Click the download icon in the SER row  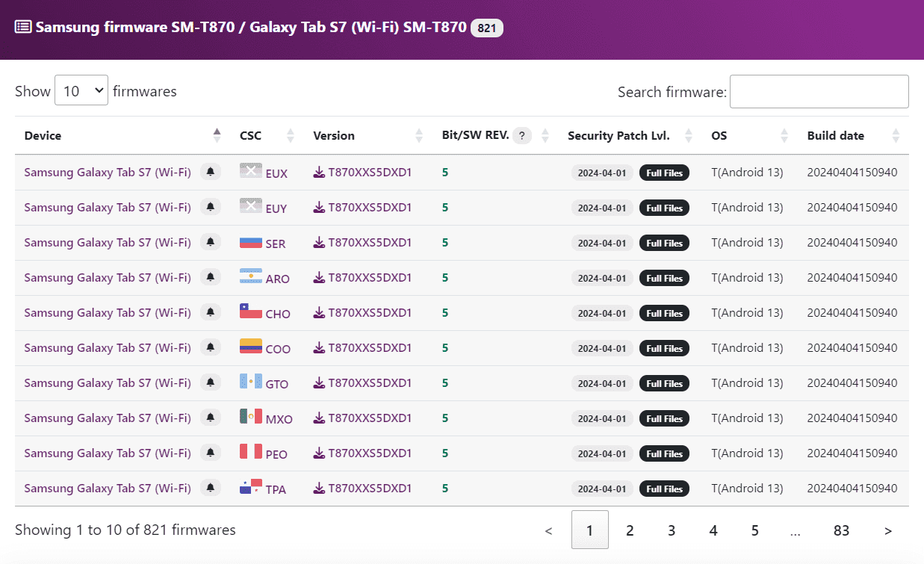[319, 243]
